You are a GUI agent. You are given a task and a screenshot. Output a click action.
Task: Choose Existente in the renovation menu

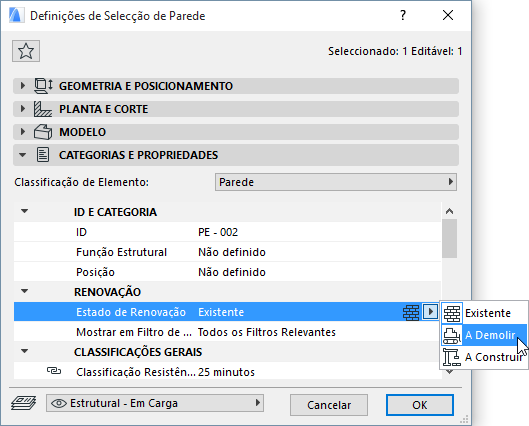point(484,313)
